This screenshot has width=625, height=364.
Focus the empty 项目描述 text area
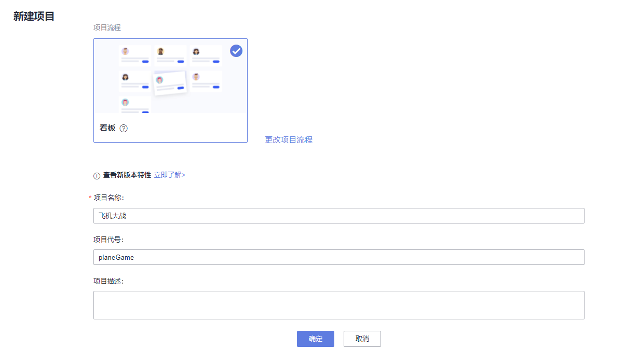tap(338, 305)
